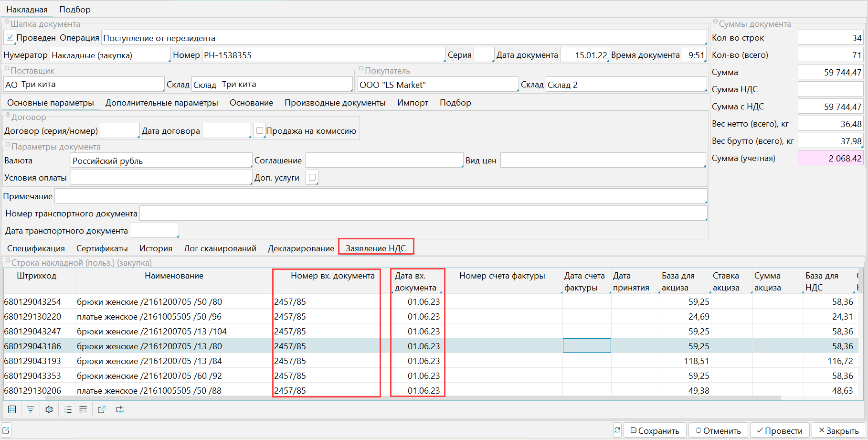
Task: Enable the Продажа на комиссию checkbox
Action: coord(260,130)
